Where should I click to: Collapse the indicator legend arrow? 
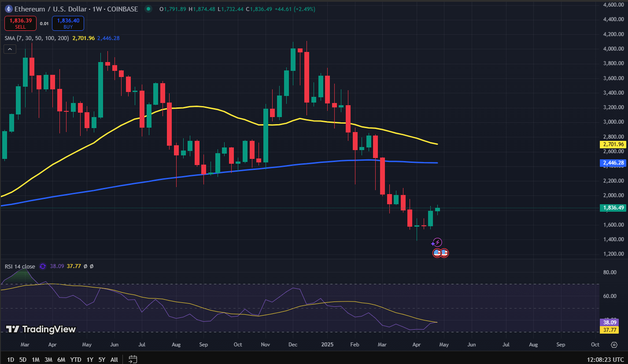(11, 49)
